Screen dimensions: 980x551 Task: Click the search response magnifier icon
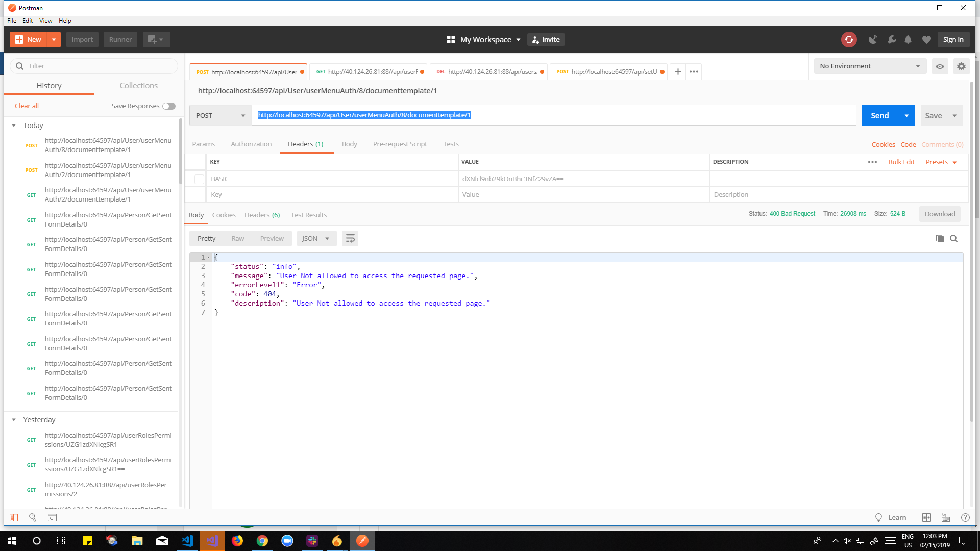(953, 239)
